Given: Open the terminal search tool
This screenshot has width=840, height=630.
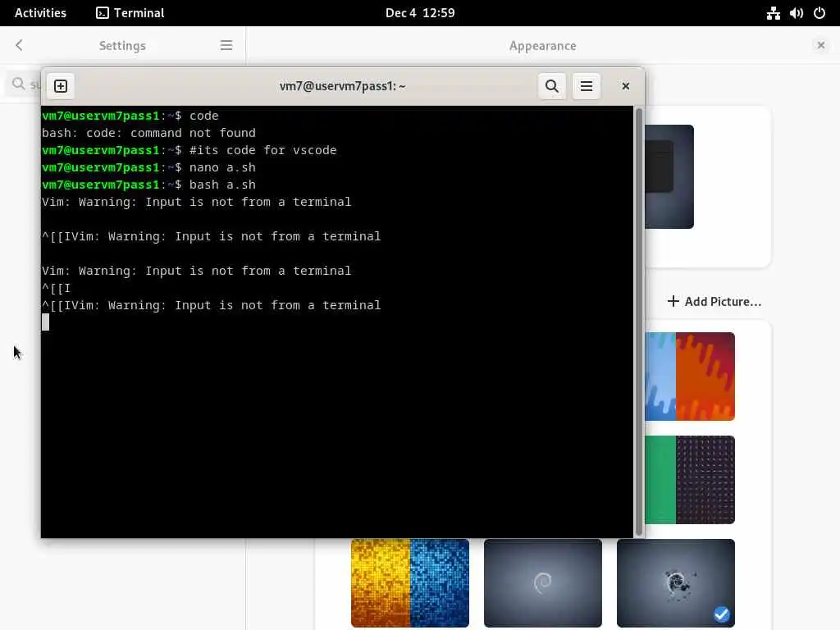Looking at the screenshot, I should [552, 86].
